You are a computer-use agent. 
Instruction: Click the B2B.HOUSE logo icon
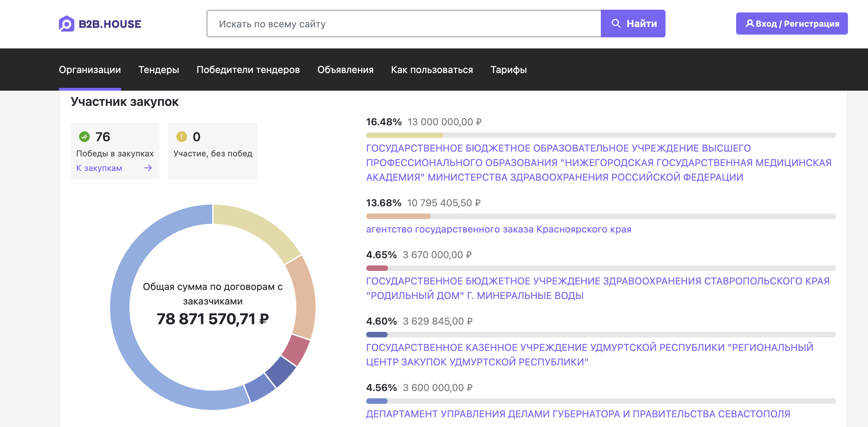[66, 24]
